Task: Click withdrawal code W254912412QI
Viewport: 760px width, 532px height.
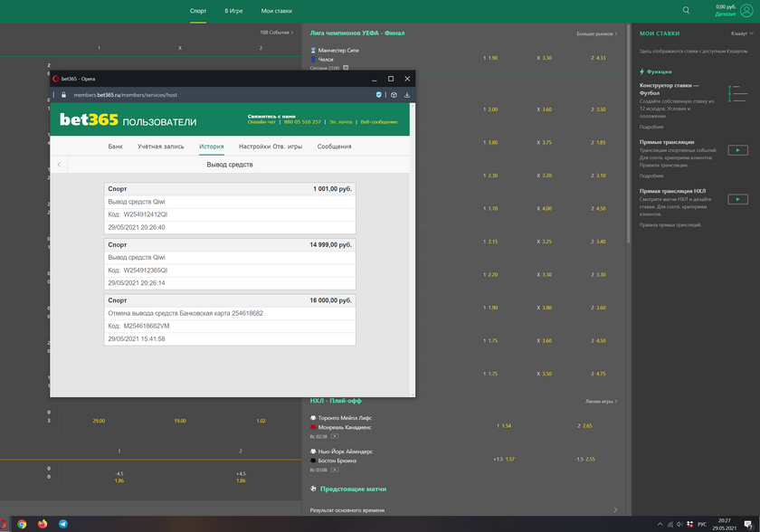Action: pyautogui.click(x=145, y=214)
